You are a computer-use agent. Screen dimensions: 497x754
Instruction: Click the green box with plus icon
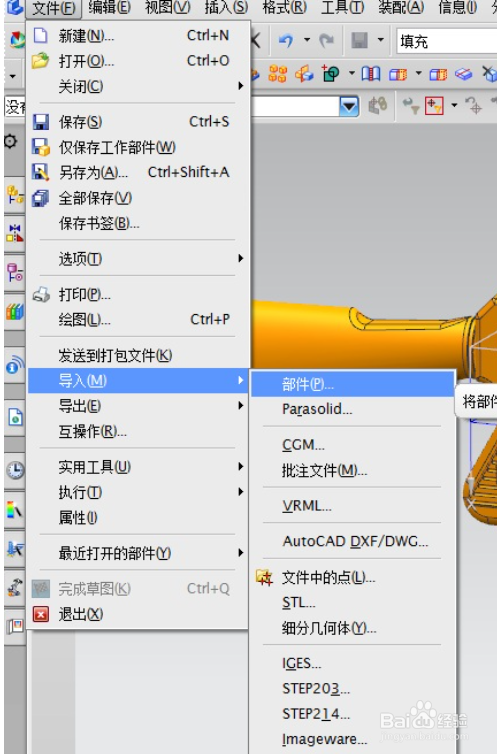[x=330, y=74]
